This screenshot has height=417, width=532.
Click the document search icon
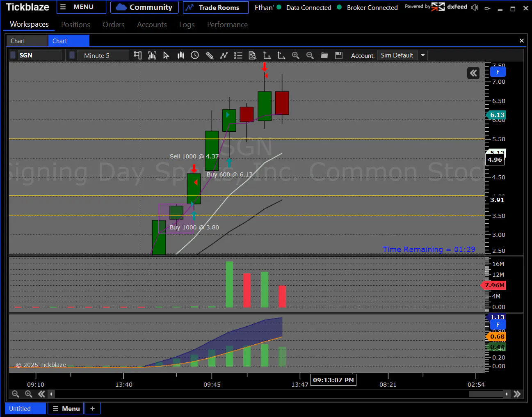point(252,55)
